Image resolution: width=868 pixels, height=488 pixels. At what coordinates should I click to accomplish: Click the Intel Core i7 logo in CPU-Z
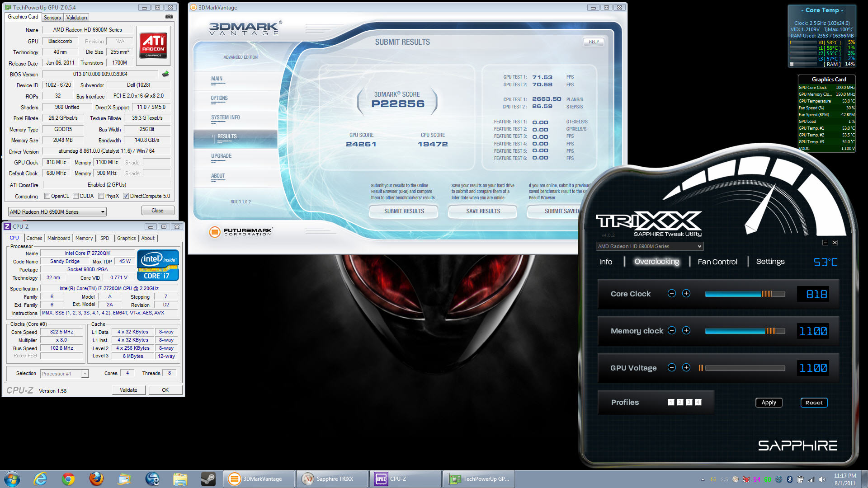[158, 265]
